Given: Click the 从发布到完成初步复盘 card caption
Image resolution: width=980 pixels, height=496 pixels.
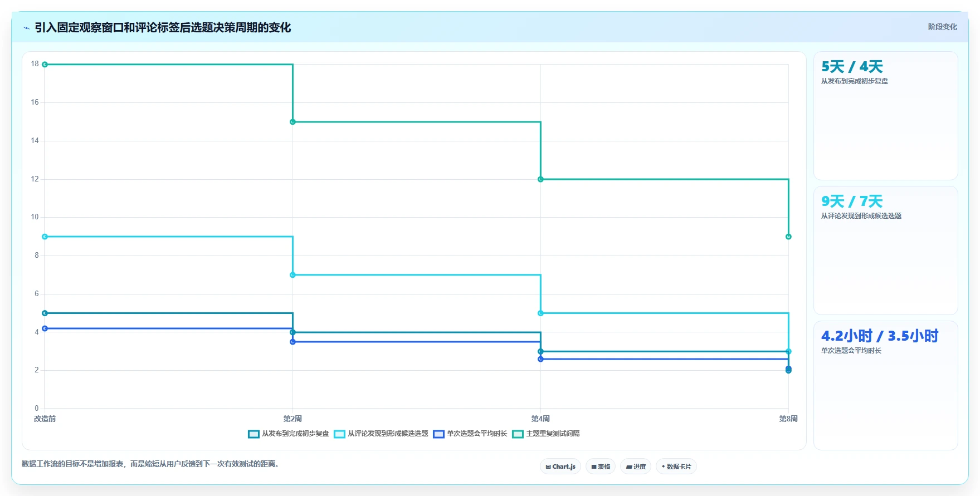Looking at the screenshot, I should (855, 81).
